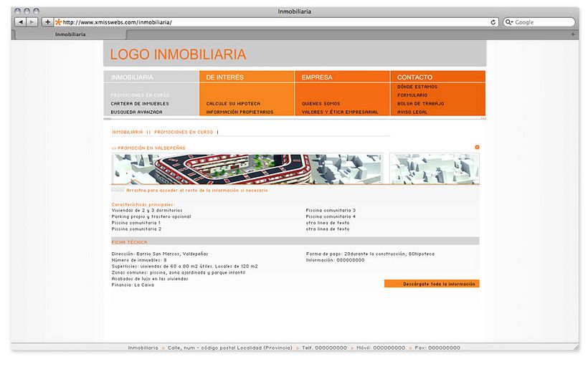588x379 pixels.
Task: Click the Promoción en Valdepeñas title
Action: [151, 148]
